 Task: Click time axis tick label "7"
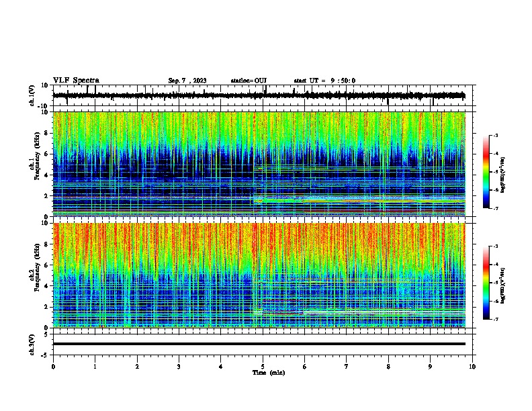pyautogui.click(x=347, y=367)
